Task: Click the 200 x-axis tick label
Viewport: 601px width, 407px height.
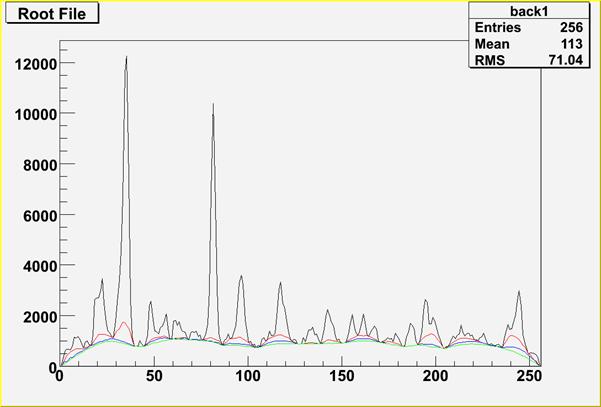Action: [435, 378]
